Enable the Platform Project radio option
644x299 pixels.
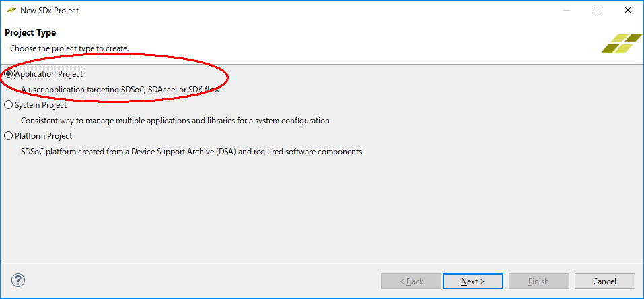(9, 136)
